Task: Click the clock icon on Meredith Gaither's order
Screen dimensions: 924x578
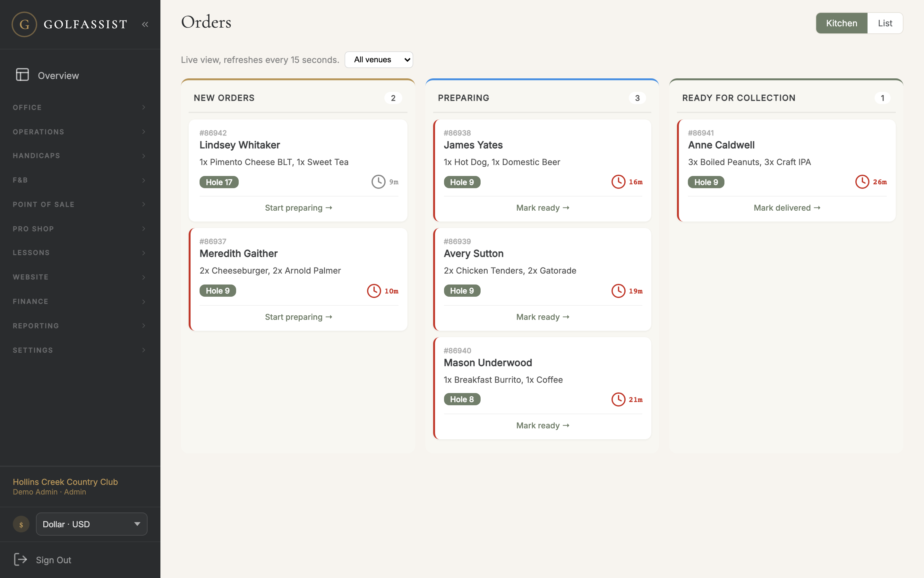Action: (374, 291)
